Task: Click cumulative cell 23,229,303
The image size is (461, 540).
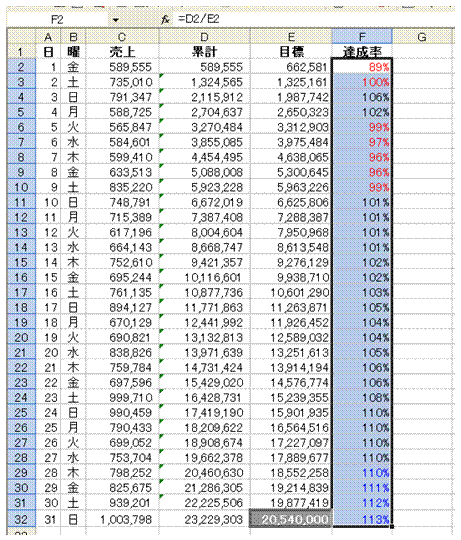Action: 205,519
